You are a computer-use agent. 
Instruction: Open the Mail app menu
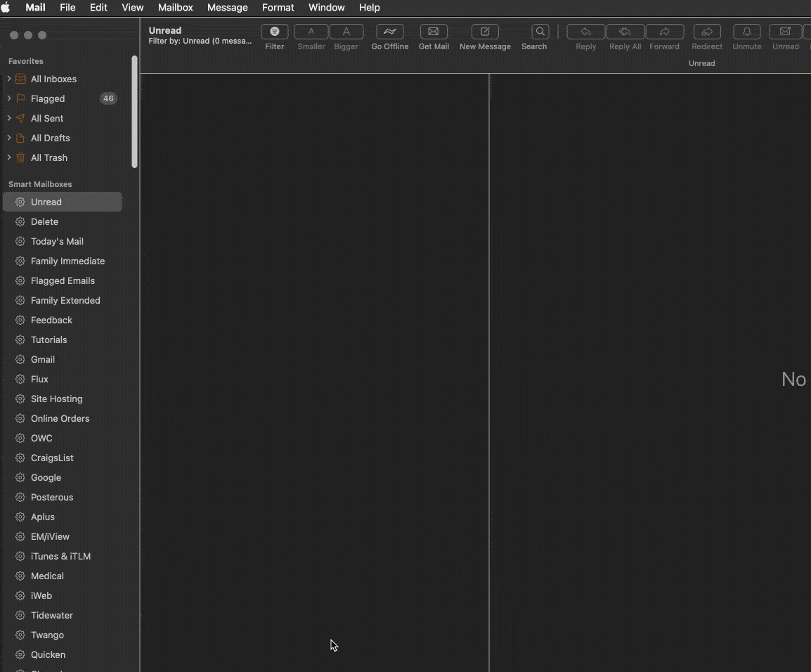pyautogui.click(x=36, y=8)
